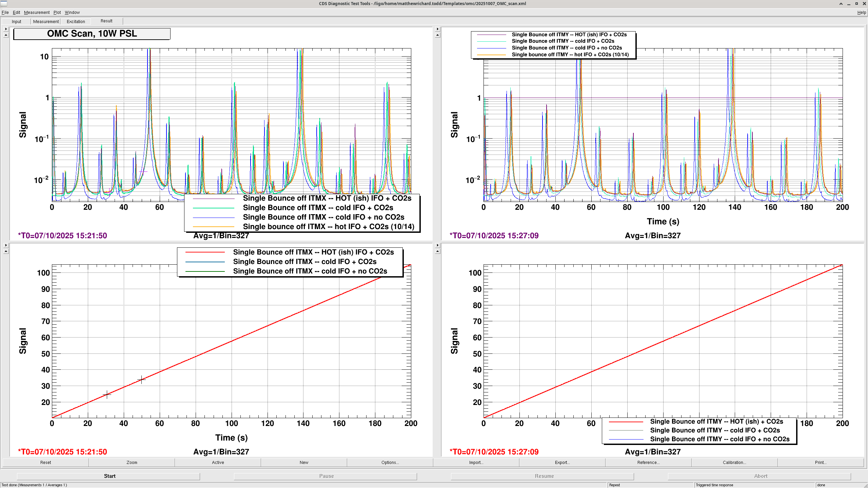This screenshot has height=488, width=868.
Task: Click orange line swatch in ITMX legend
Action: click(x=214, y=227)
